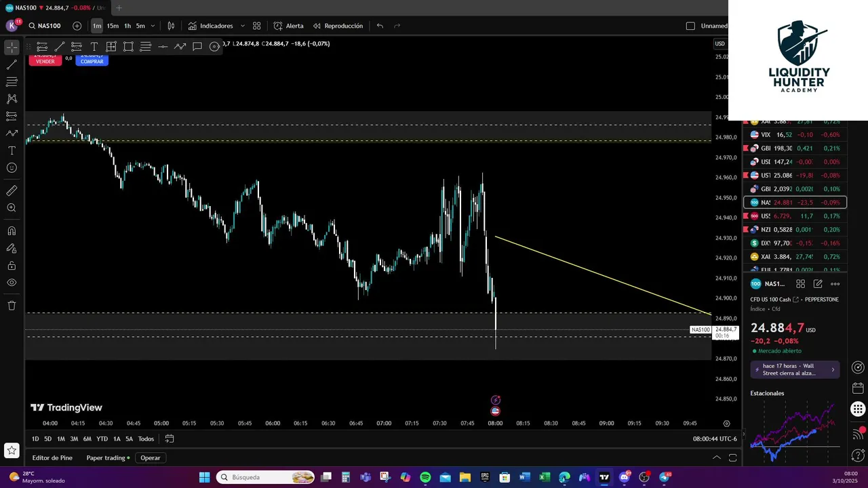The width and height of the screenshot is (868, 488).
Task: Open the go to date calendar
Action: (170, 439)
